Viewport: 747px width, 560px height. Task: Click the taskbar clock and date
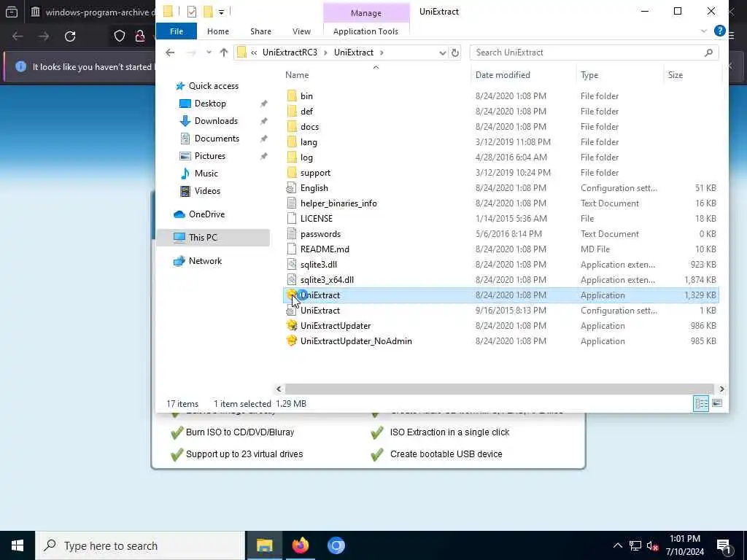[x=684, y=545]
